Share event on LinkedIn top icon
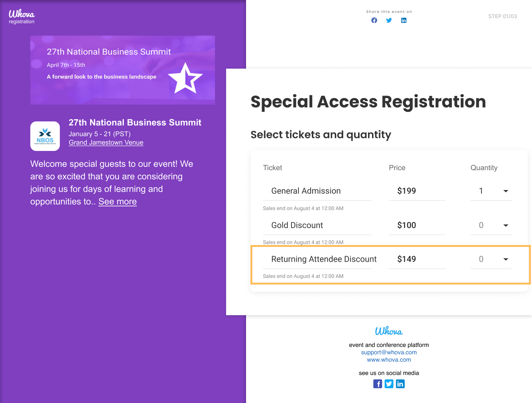Image resolution: width=532 pixels, height=403 pixels. coord(404,20)
